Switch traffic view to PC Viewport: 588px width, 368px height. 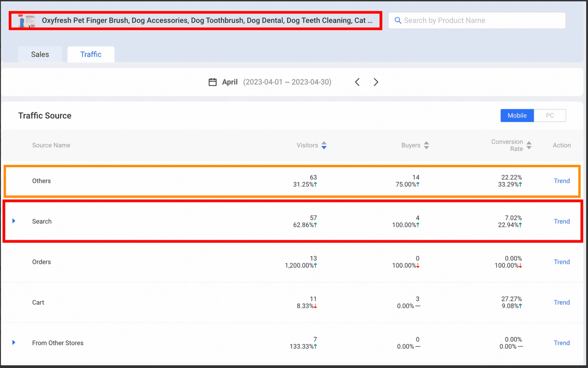click(550, 116)
